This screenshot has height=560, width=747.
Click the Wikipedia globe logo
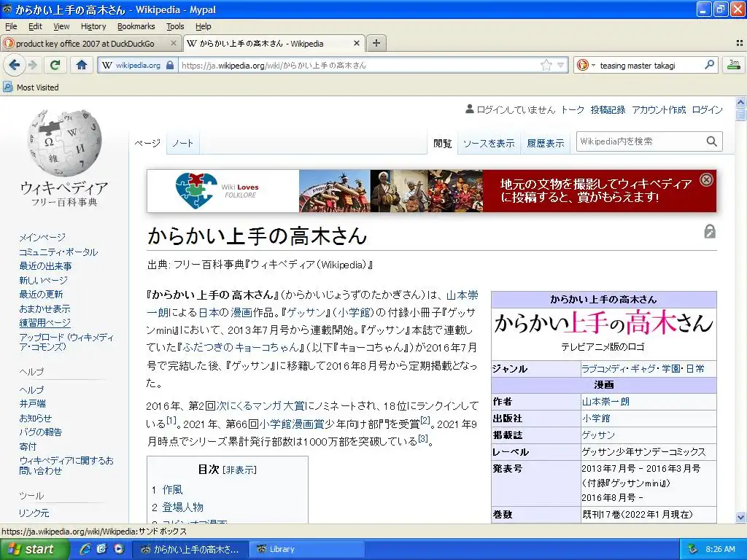point(64,143)
